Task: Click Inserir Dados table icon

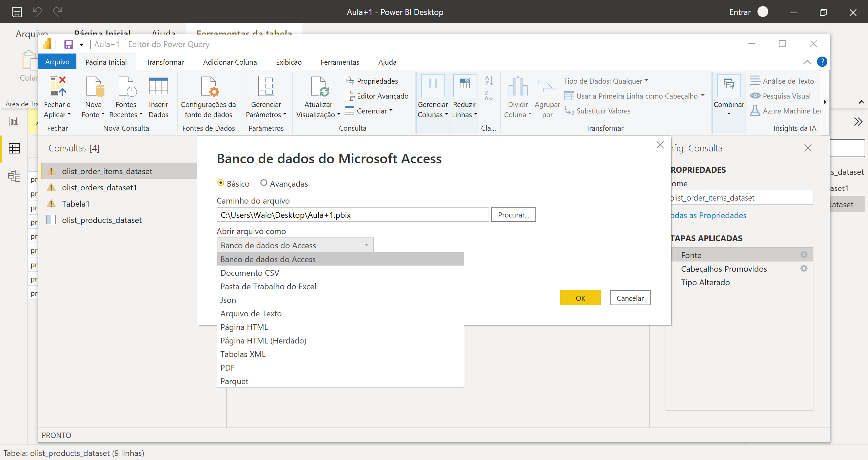Action: click(x=158, y=86)
